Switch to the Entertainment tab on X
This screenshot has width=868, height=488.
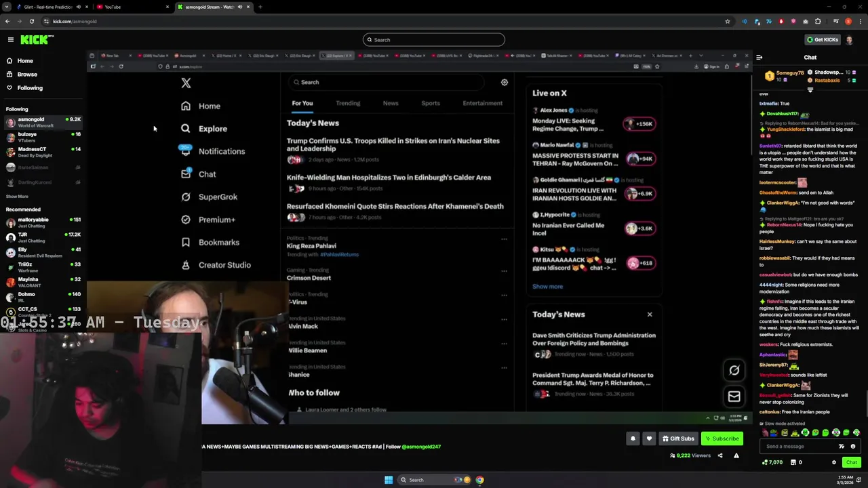click(x=483, y=103)
